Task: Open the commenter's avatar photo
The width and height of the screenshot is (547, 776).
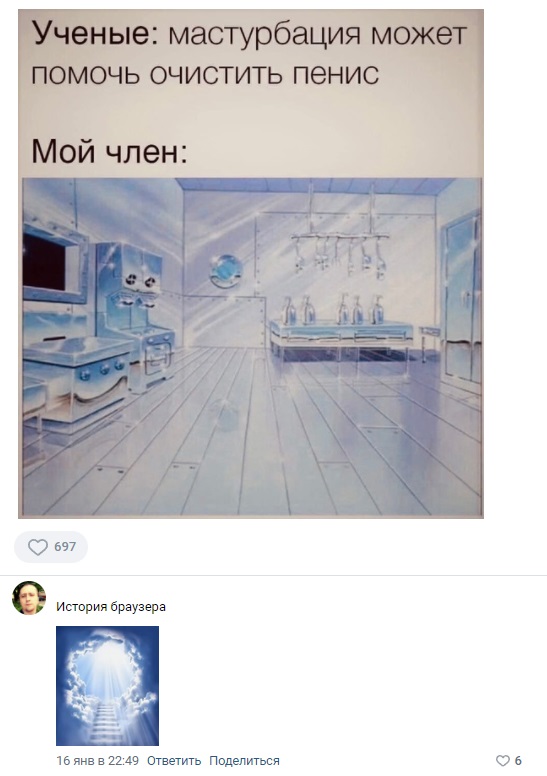Action: (29, 598)
